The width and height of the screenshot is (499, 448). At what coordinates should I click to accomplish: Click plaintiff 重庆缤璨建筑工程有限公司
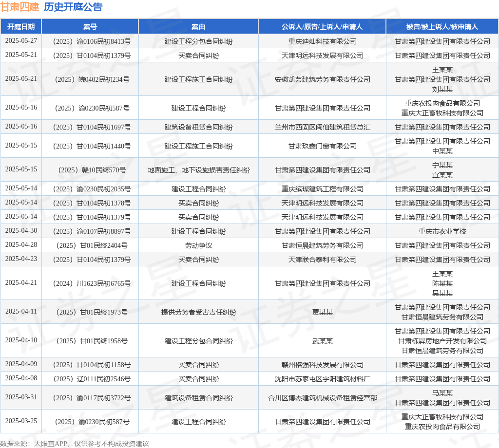pos(322,189)
